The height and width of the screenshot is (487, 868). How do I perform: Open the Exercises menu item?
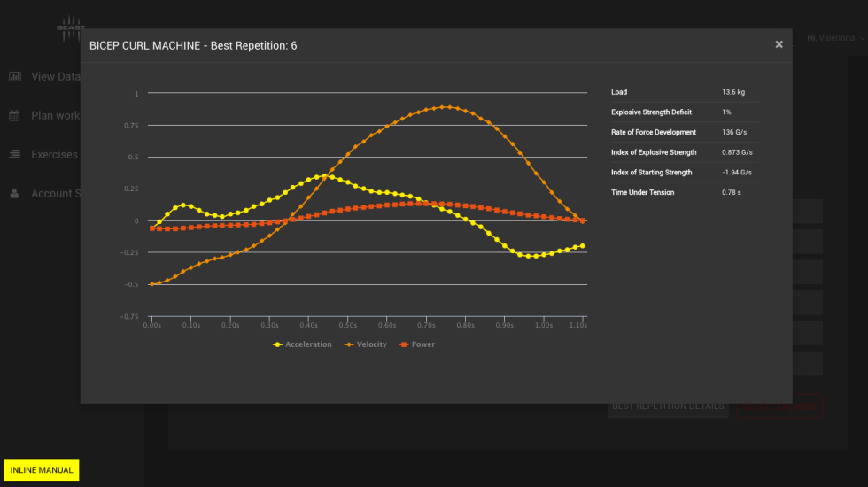[54, 155]
